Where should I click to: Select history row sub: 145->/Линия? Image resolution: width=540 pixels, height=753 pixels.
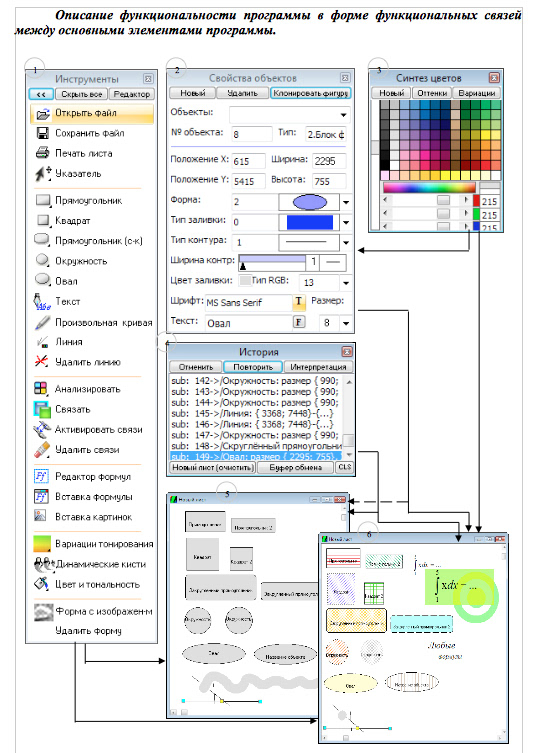[x=255, y=413]
